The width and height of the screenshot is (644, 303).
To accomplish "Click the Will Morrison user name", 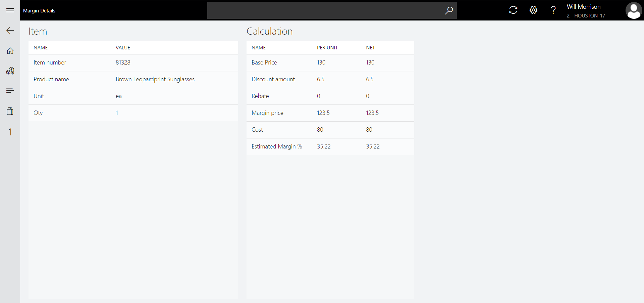I will click(583, 7).
